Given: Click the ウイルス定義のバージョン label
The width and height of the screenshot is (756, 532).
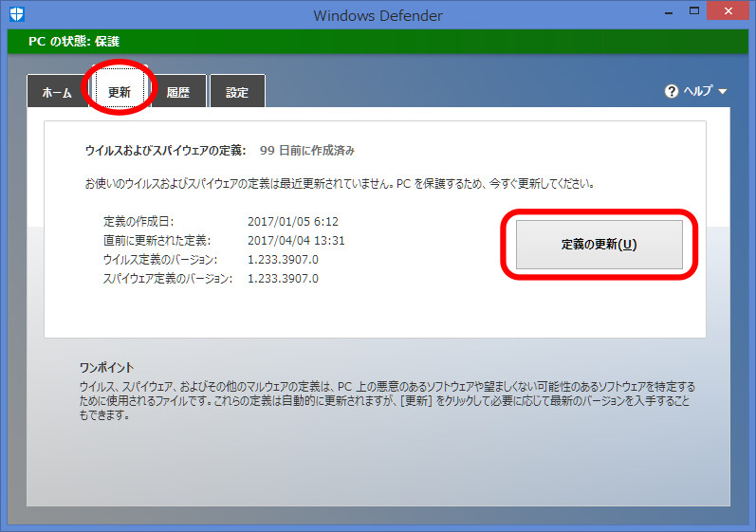Looking at the screenshot, I should tap(160, 260).
